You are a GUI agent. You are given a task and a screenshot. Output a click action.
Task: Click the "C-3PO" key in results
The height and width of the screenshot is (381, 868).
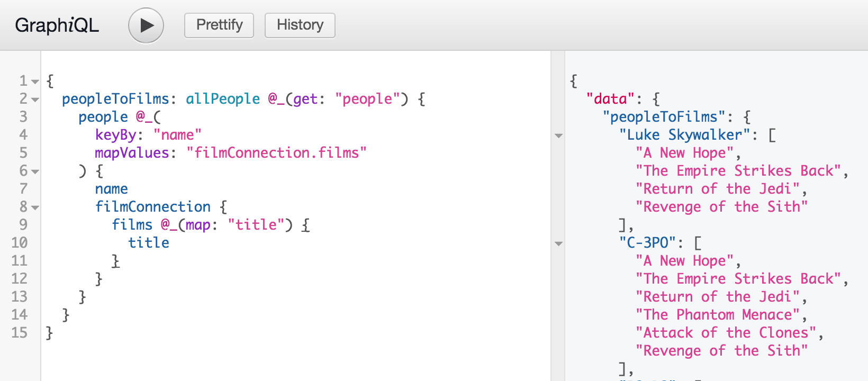coord(648,243)
